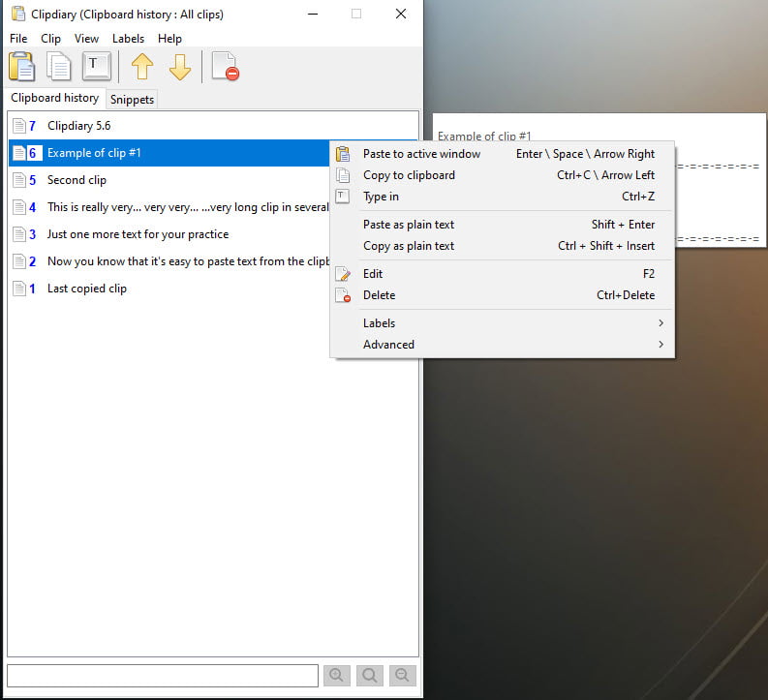This screenshot has width=768, height=700.
Task: Open the Clip menu
Action: coord(50,38)
